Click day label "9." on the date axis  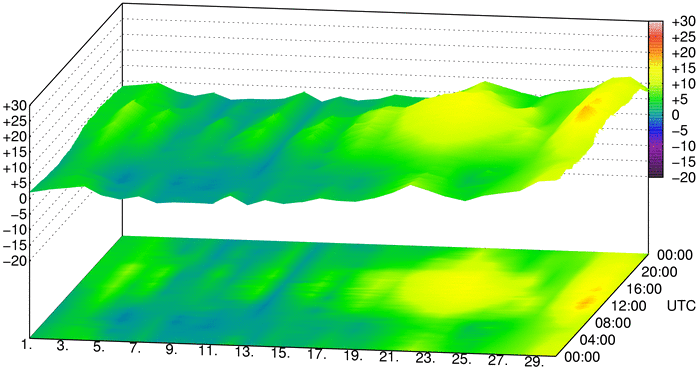171,350
